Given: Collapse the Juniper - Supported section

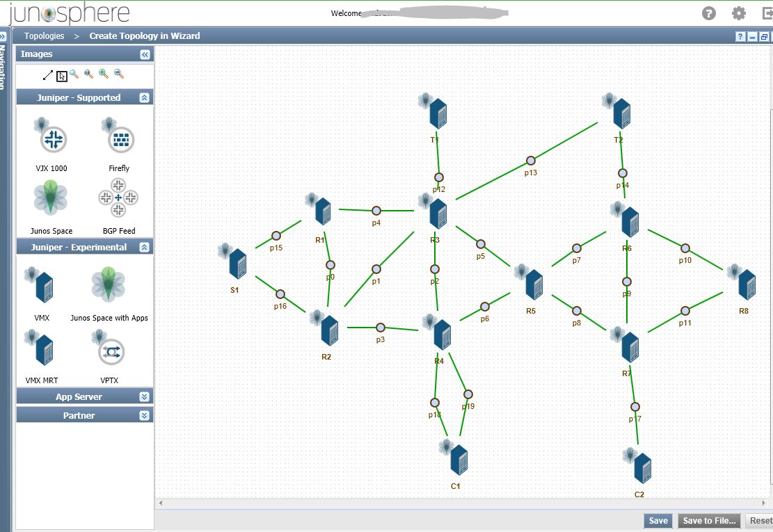Looking at the screenshot, I should pyautogui.click(x=144, y=97).
